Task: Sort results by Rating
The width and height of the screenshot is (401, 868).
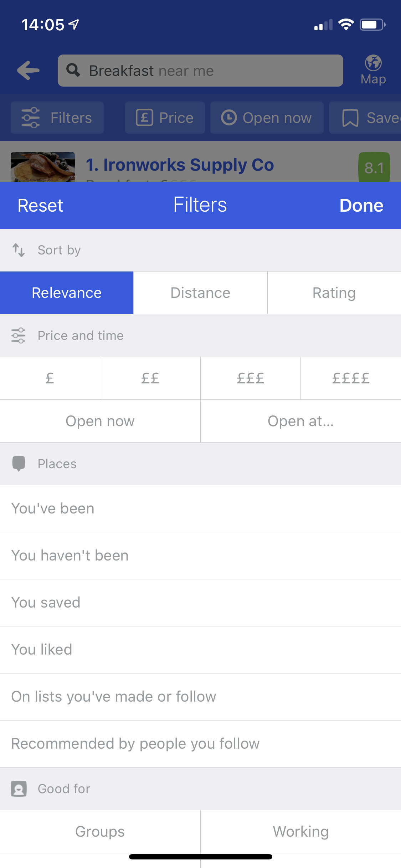Action: [x=334, y=293]
